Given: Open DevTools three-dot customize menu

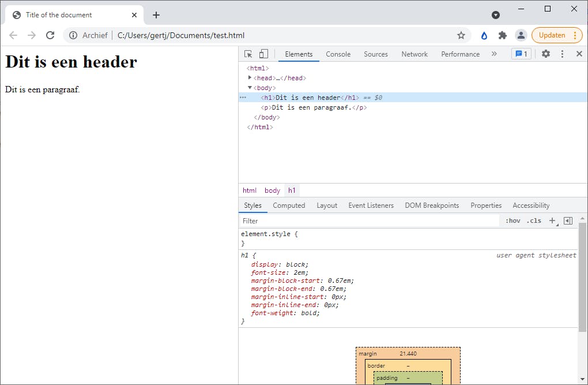Looking at the screenshot, I should coord(562,54).
